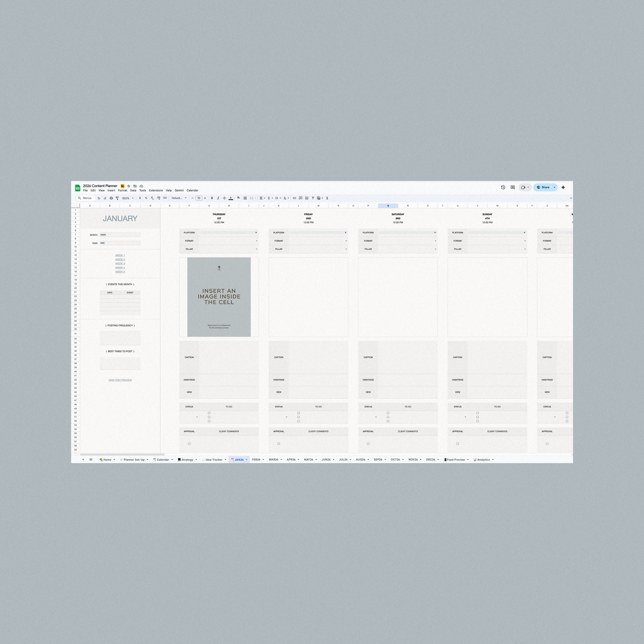Click the print icon in toolbar
644x644 pixels.
111,198
